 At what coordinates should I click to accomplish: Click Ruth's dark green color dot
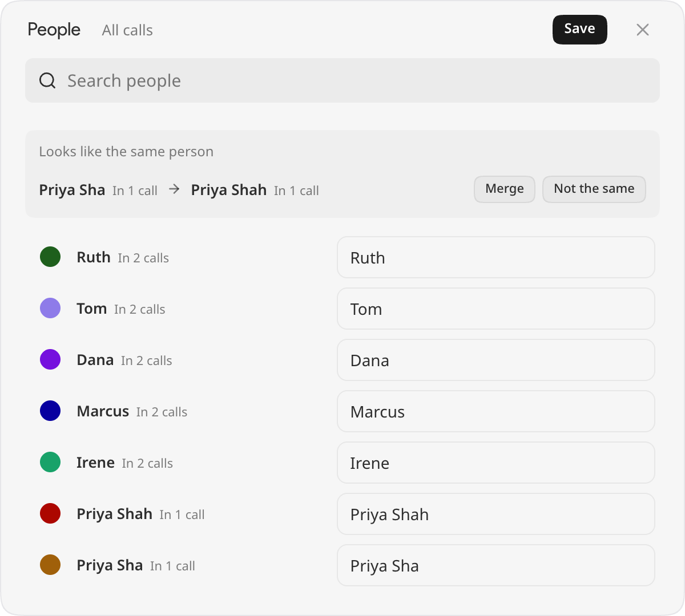(50, 257)
